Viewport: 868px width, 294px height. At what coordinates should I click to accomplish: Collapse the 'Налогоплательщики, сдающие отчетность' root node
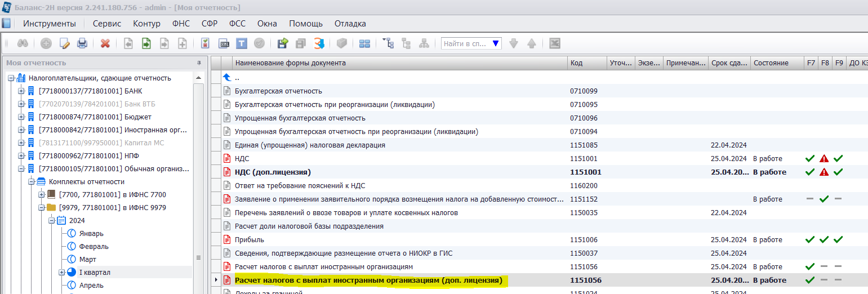tap(11, 78)
